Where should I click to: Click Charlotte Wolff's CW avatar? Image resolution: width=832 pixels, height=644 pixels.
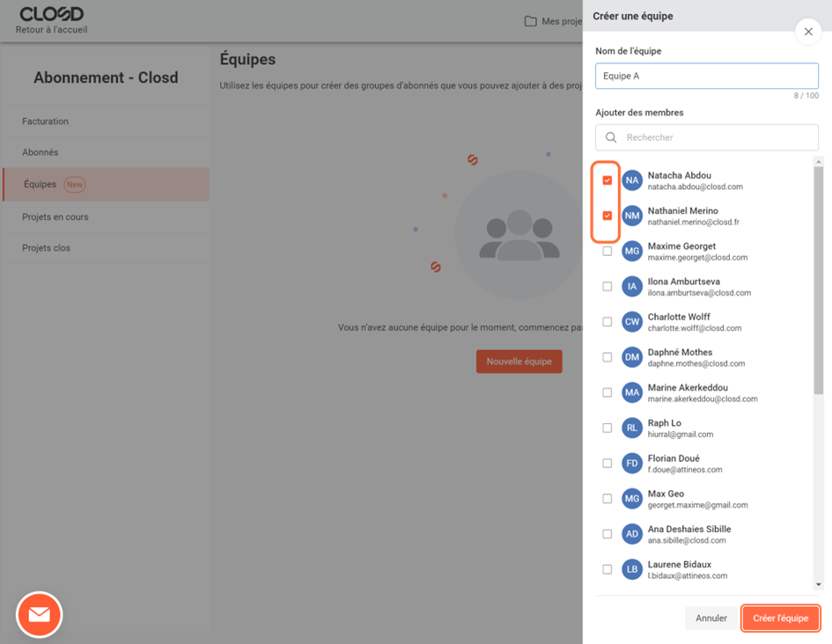pyautogui.click(x=631, y=322)
